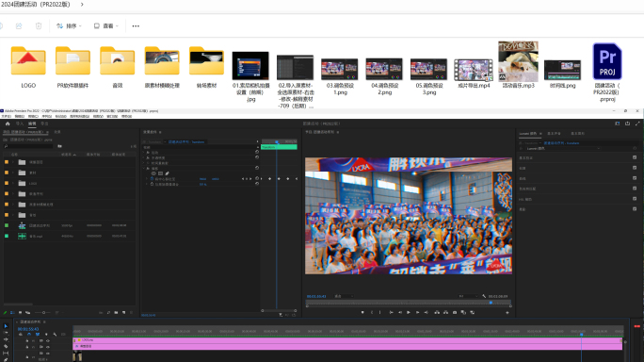Image resolution: width=644 pixels, height=362 pixels.
Task: Jump to next keyframe arrow in Effect Controls
Action: point(251,179)
